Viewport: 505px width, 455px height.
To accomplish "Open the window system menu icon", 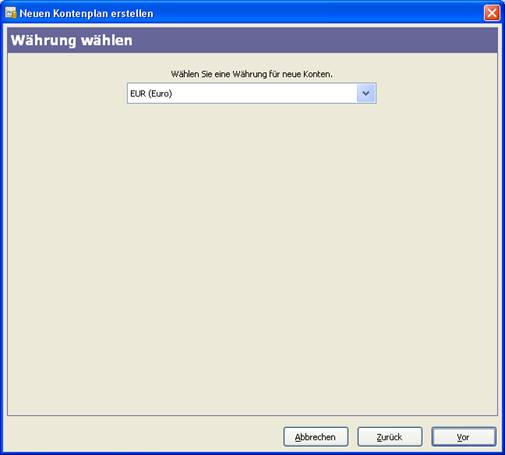I will (11, 13).
